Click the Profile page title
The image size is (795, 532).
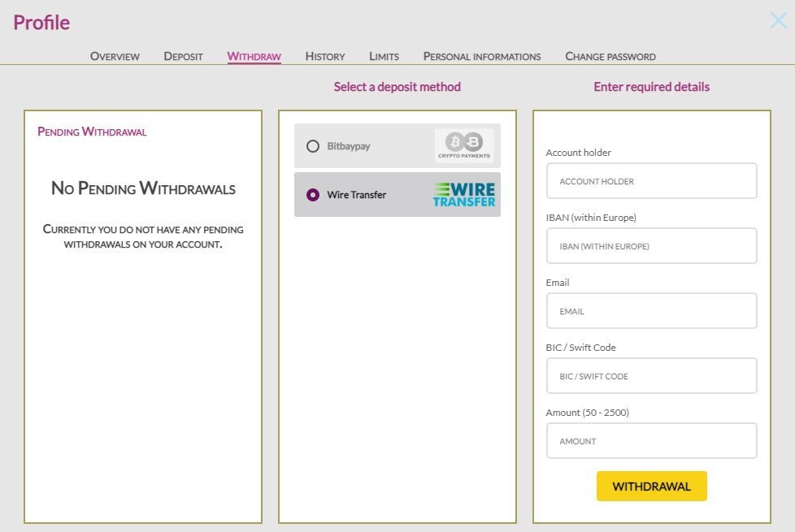(x=41, y=23)
